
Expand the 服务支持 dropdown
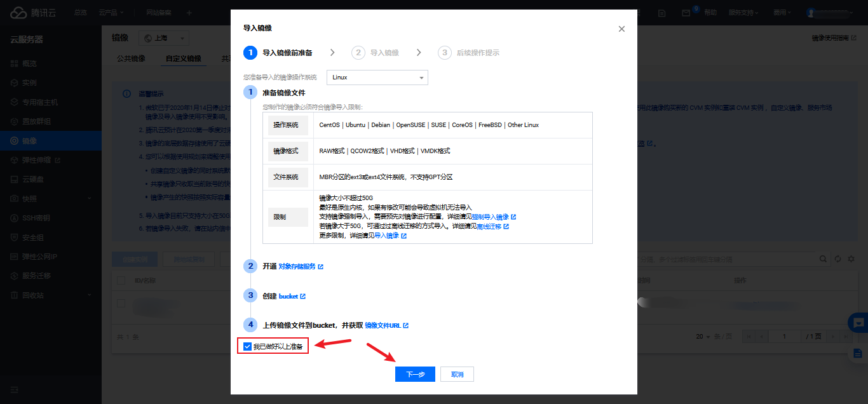743,13
